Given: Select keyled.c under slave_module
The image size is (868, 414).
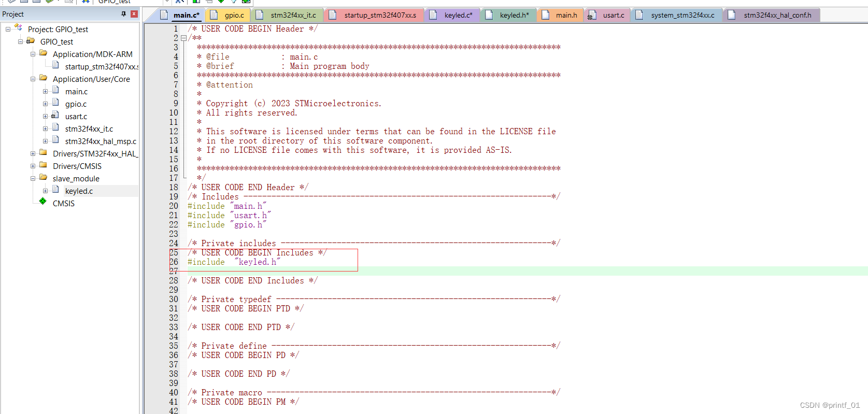Looking at the screenshot, I should pyautogui.click(x=79, y=191).
